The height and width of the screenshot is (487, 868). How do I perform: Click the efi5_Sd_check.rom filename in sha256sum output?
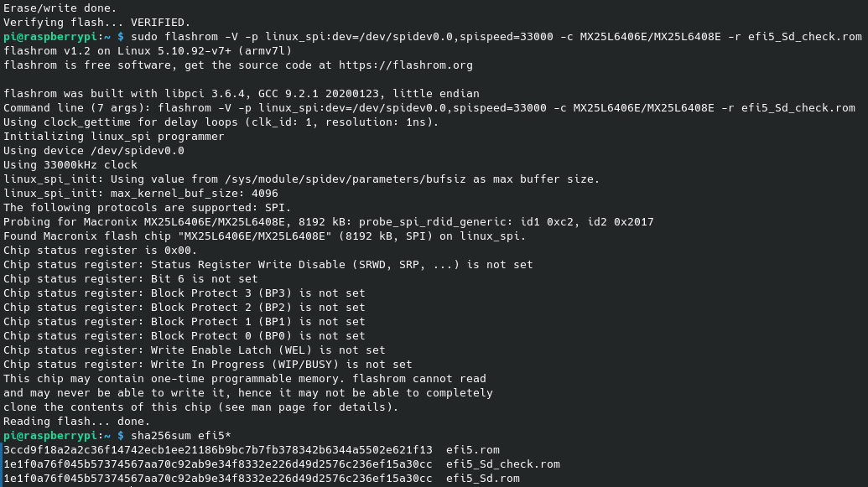pyautogui.click(x=502, y=464)
